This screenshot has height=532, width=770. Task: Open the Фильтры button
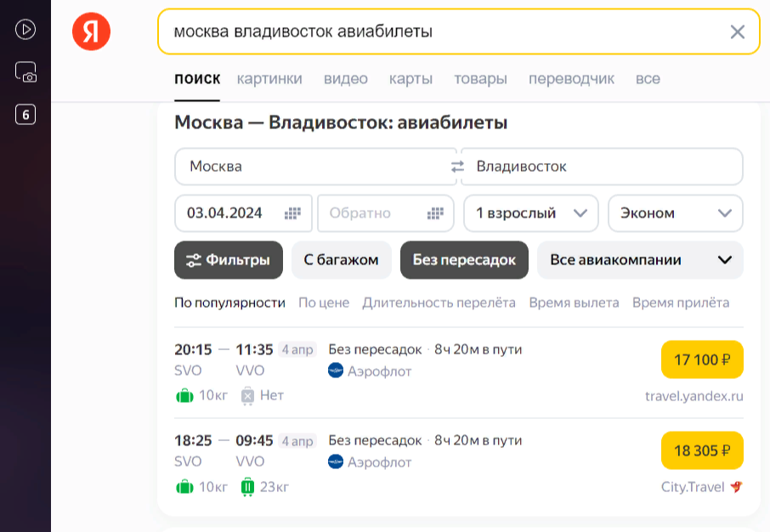[229, 260]
